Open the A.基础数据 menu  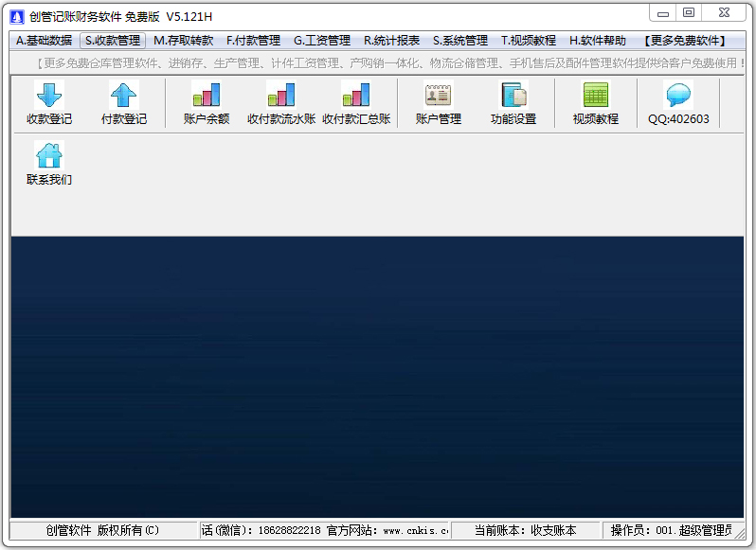coord(44,41)
